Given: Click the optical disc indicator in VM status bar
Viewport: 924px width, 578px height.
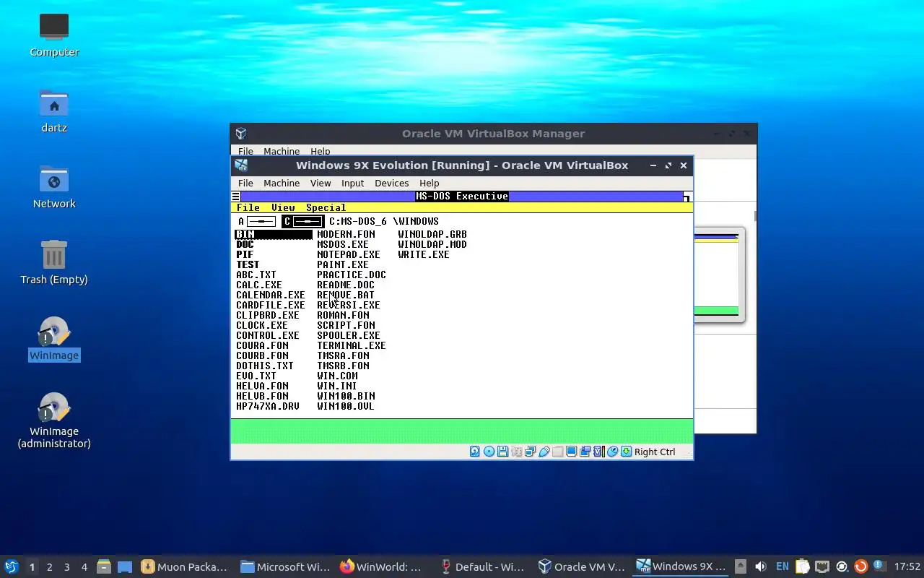Looking at the screenshot, I should [x=489, y=452].
